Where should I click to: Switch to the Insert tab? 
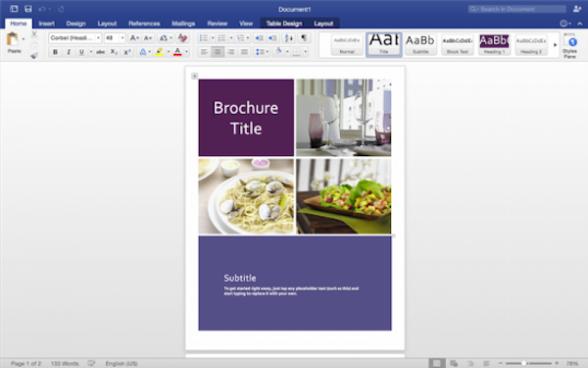click(x=46, y=24)
